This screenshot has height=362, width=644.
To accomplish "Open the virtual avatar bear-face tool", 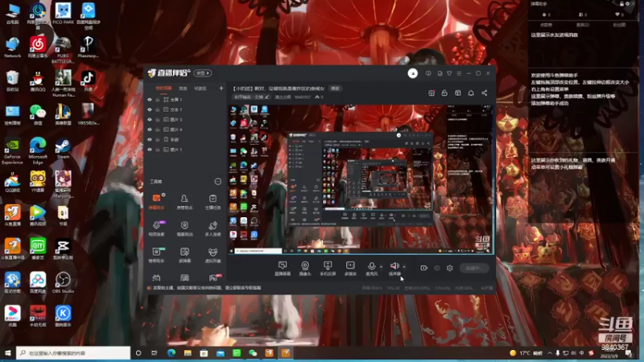I will pyautogui.click(x=213, y=255).
